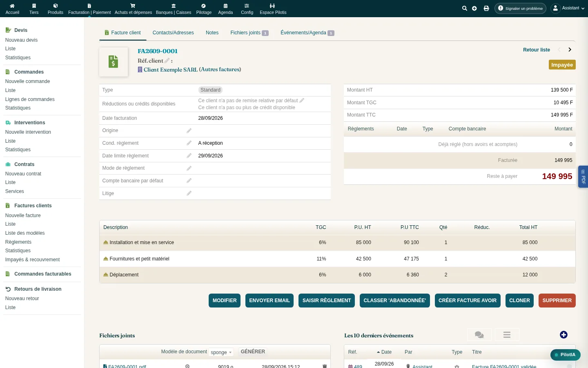
Task: Delete the FA2609-0001.pdf file trash icon
Action: coord(325,366)
